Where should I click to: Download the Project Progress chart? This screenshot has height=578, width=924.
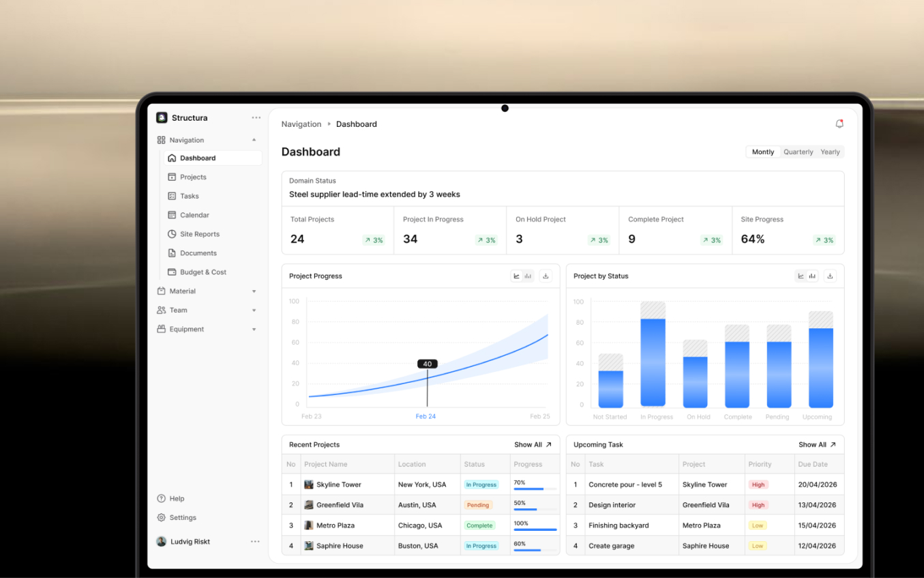tap(545, 276)
